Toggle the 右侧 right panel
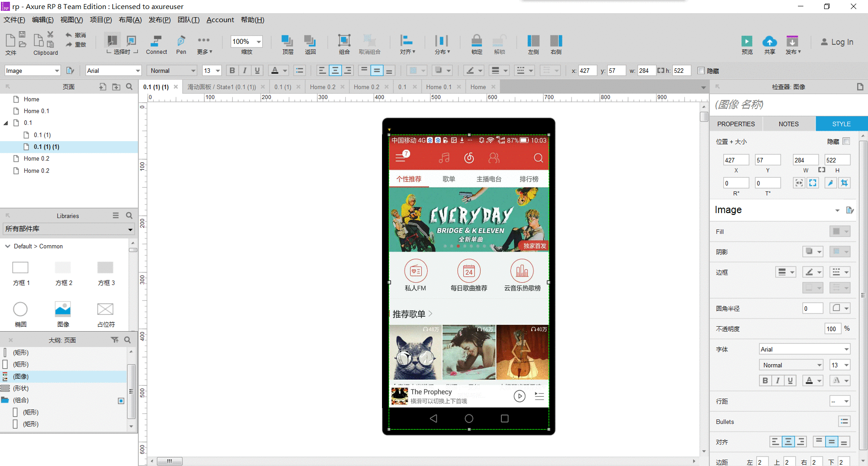The height and width of the screenshot is (466, 868). (x=556, y=44)
